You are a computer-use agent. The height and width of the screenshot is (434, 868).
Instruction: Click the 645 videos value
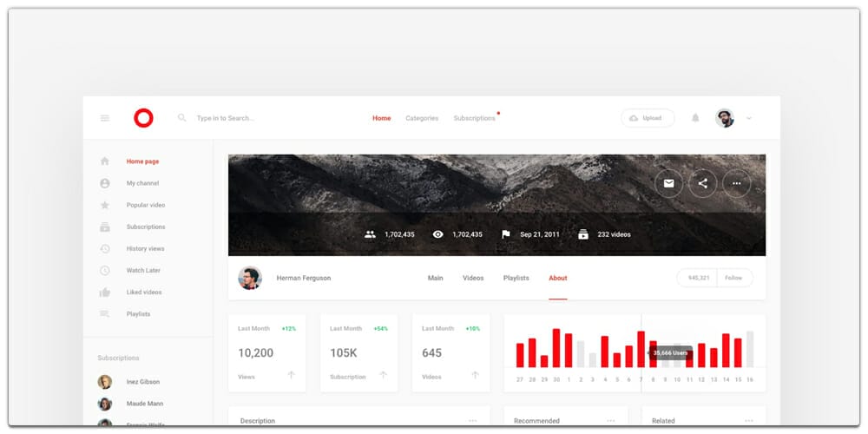pyautogui.click(x=431, y=352)
